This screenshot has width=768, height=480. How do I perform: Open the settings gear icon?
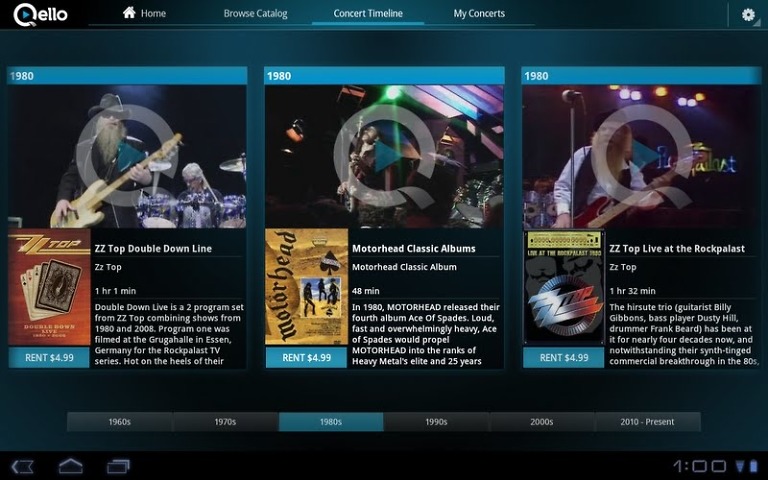(x=748, y=15)
